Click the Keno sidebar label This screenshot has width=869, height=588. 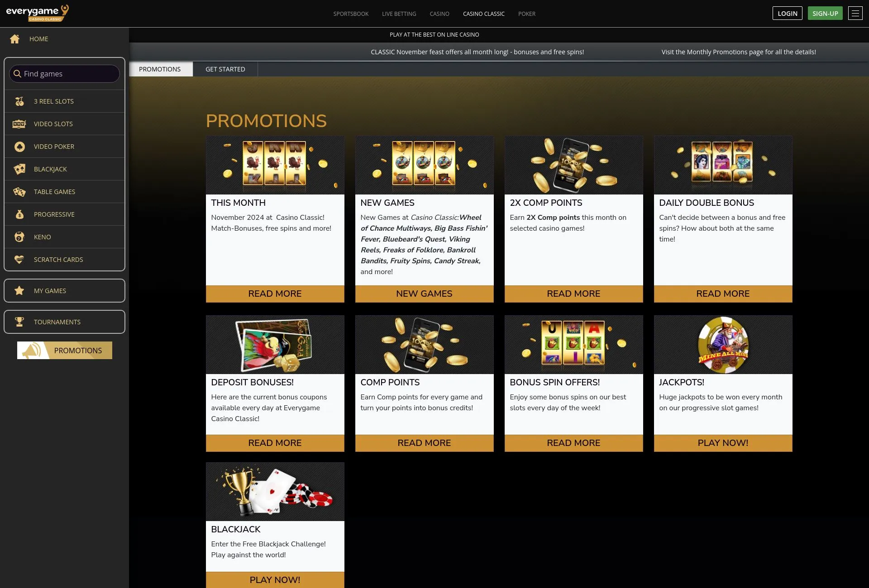pyautogui.click(x=42, y=237)
